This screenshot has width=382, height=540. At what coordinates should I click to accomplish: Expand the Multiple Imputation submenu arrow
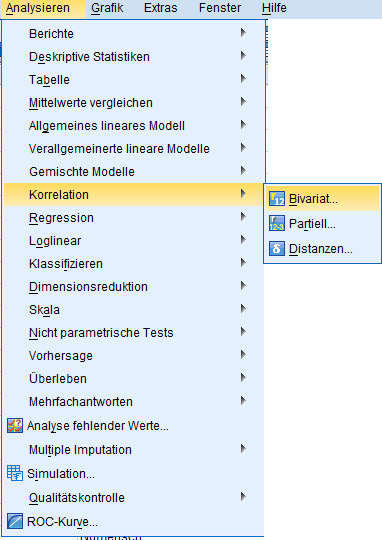(243, 448)
